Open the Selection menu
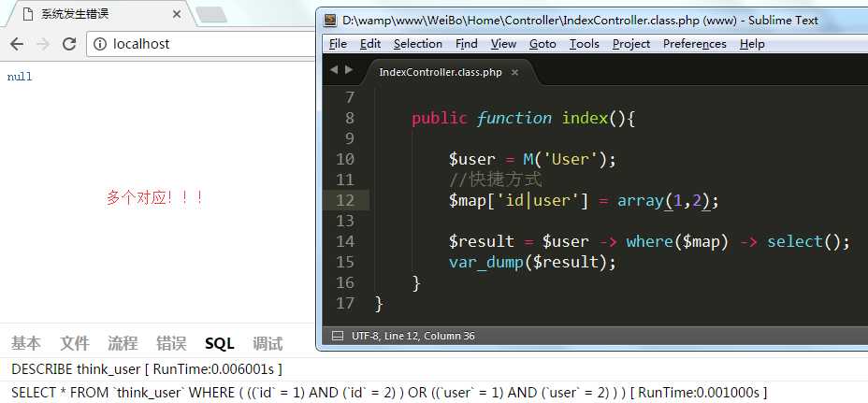The height and width of the screenshot is (403, 868). [418, 44]
